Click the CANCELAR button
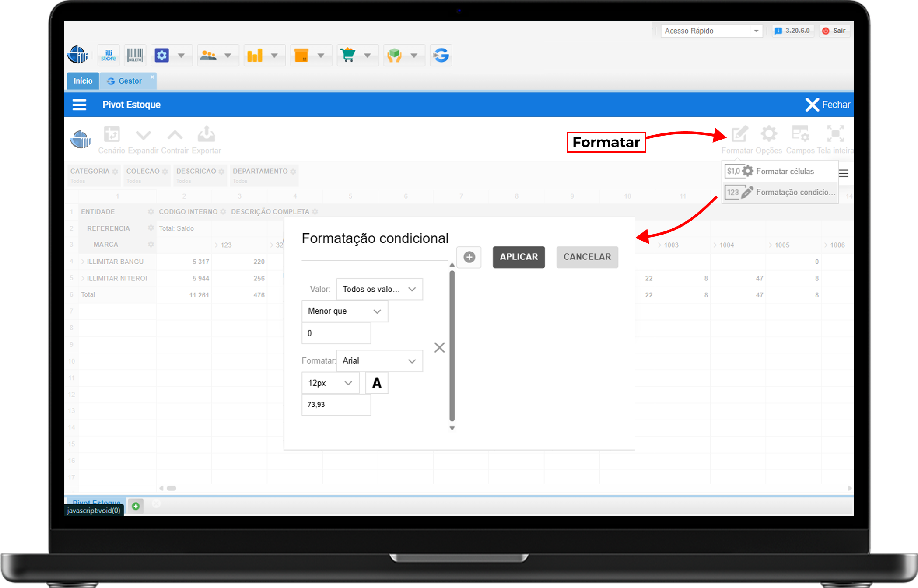The width and height of the screenshot is (918, 588). (587, 257)
